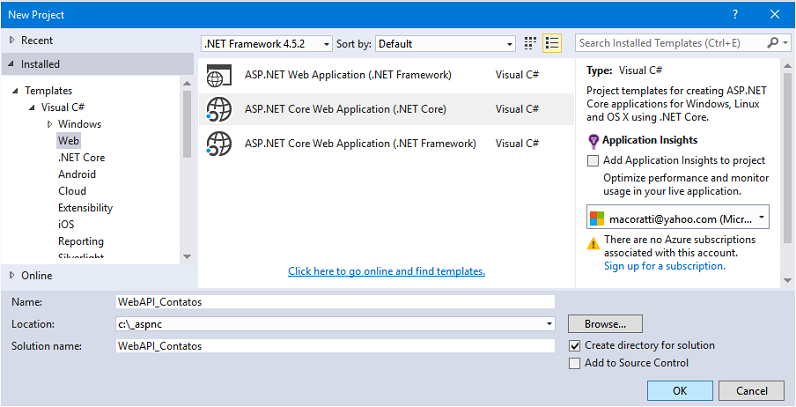Click the ASP.NET Core Web Application (.NET Framework) icon
The height and width of the screenshot is (407, 796).
(219, 144)
